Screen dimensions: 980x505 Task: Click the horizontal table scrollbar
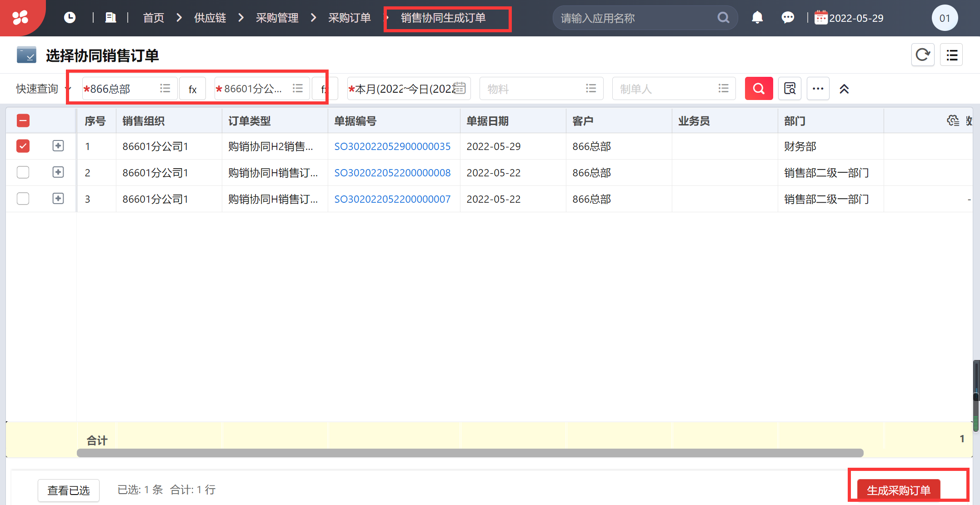470,453
